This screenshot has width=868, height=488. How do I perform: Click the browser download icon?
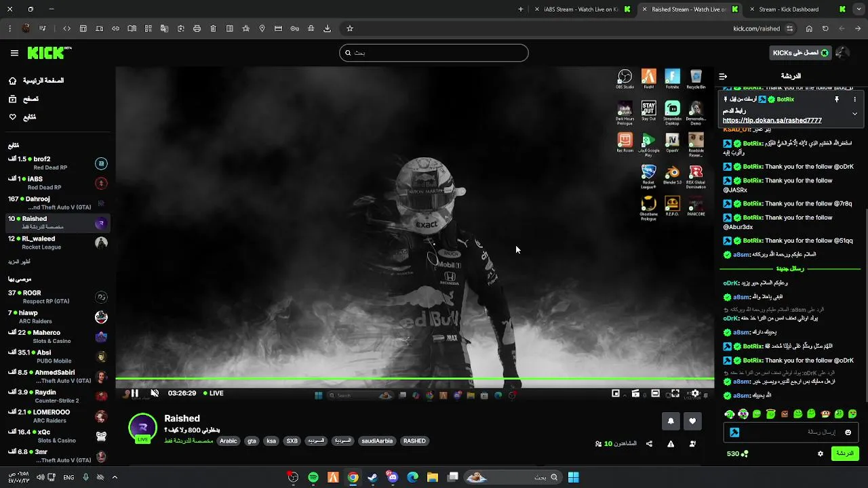327,28
